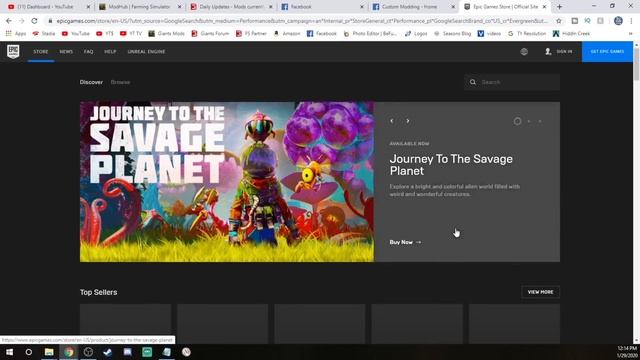640x360 pixels.
Task: Open Steam from the taskbar
Action: pos(108,352)
